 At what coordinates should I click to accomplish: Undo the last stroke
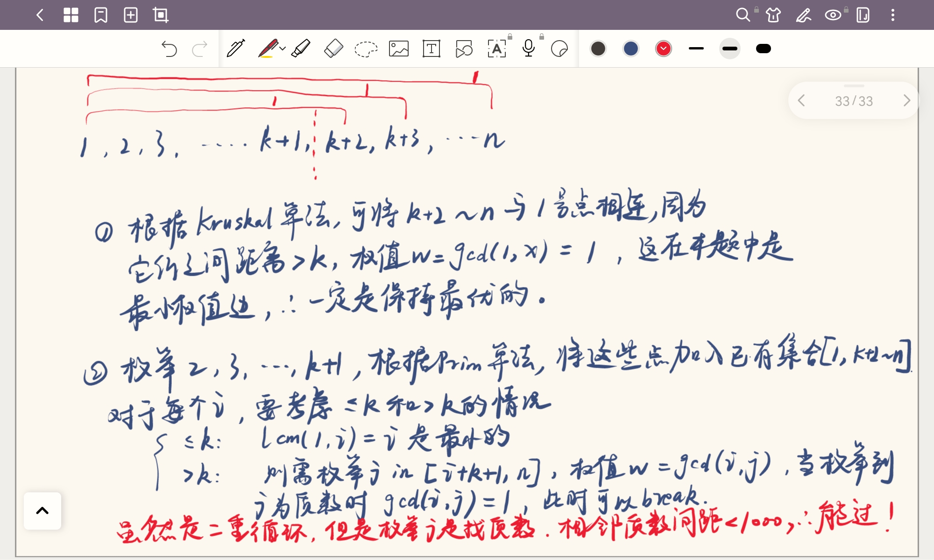coord(169,49)
